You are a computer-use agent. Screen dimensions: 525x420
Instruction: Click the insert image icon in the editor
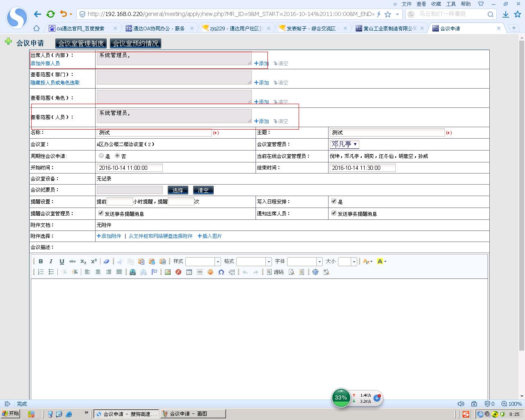tap(168, 272)
